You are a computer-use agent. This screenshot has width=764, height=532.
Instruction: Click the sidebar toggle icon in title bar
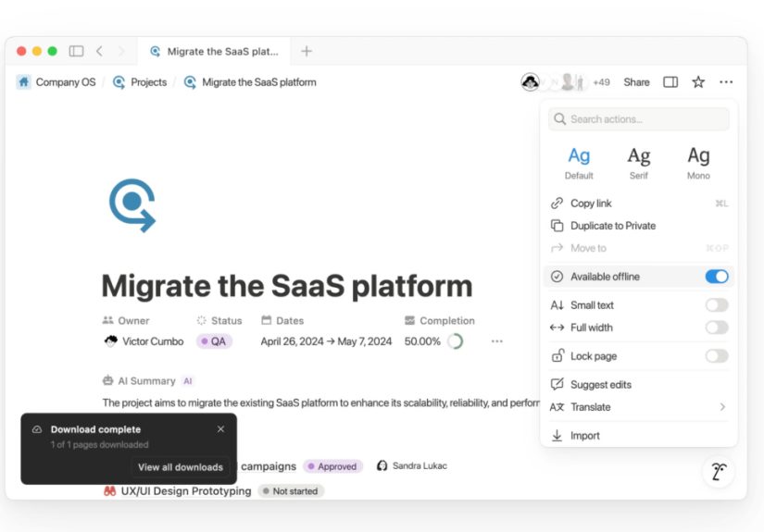tap(76, 51)
